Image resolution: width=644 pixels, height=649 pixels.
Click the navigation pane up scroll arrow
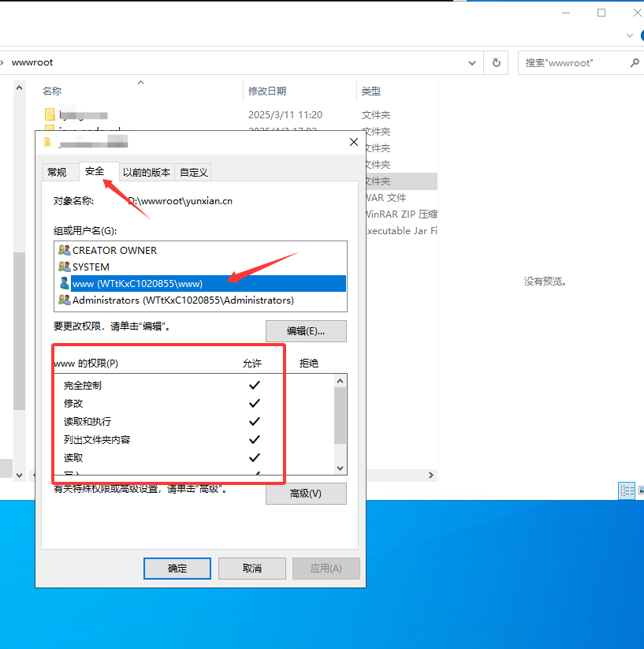(x=19, y=88)
